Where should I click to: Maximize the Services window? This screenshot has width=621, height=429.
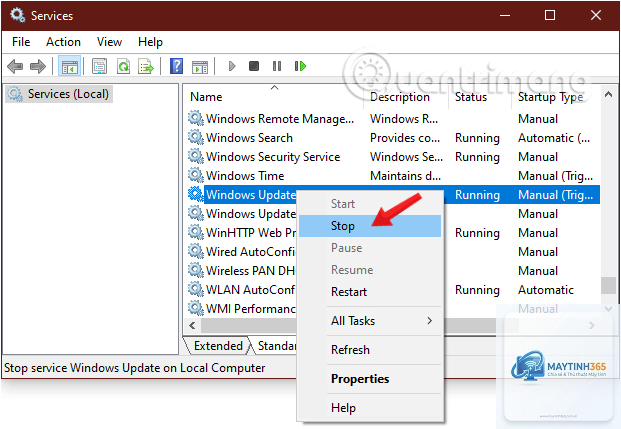(550, 15)
